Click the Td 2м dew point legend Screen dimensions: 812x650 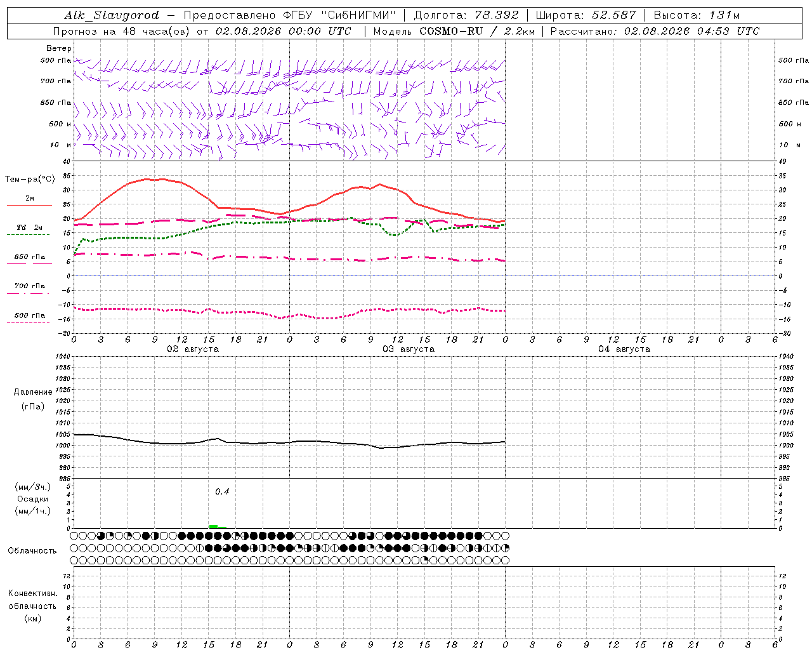click(29, 227)
